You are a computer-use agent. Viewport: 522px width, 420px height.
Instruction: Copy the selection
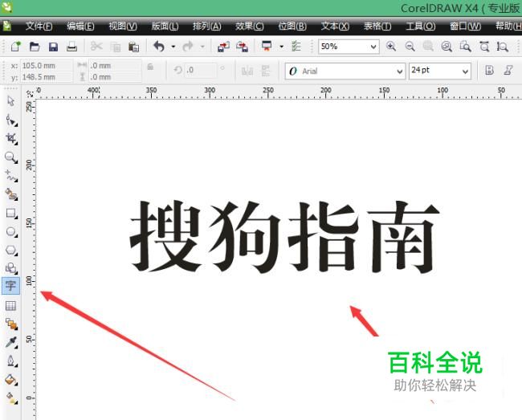point(115,47)
